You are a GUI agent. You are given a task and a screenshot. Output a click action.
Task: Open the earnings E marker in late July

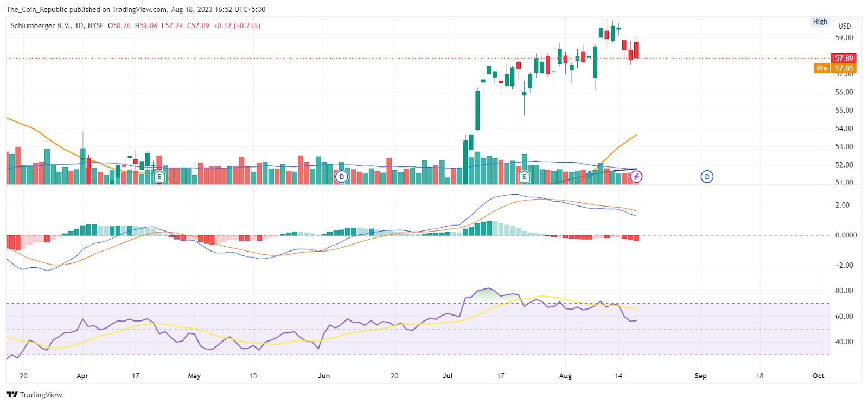click(524, 177)
